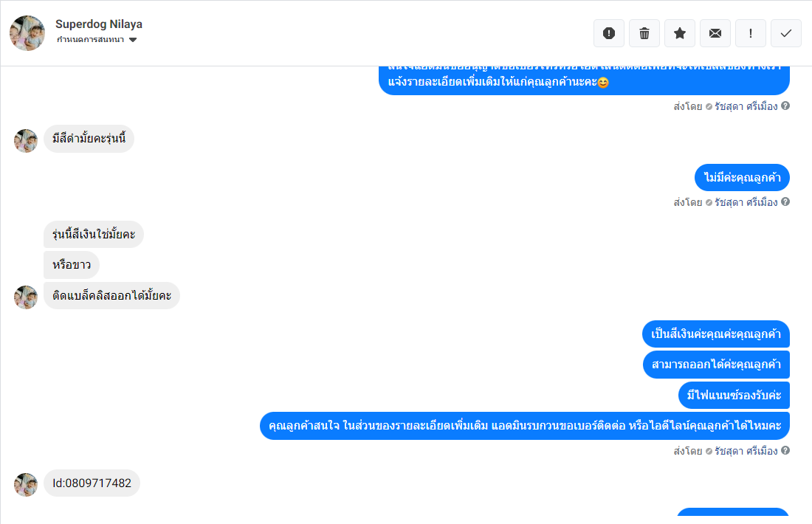The width and height of the screenshot is (812, 524).
Task: Mark conversation done with checkmark icon
Action: 786,34
